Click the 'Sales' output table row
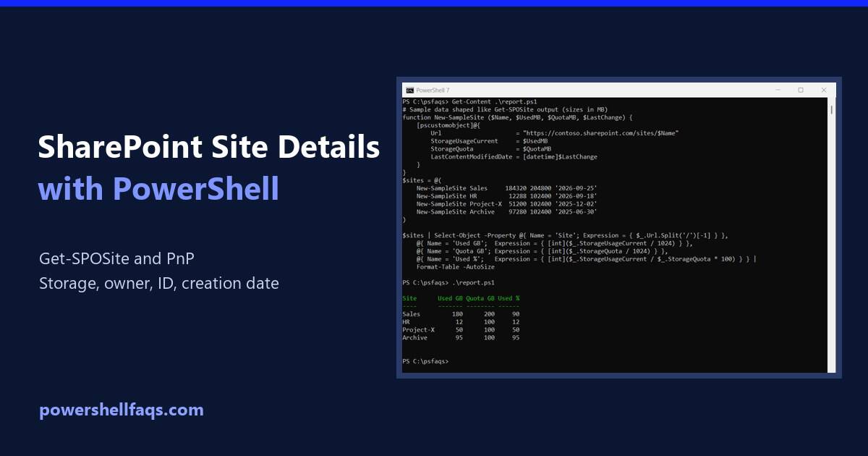868x456 pixels. click(461, 313)
